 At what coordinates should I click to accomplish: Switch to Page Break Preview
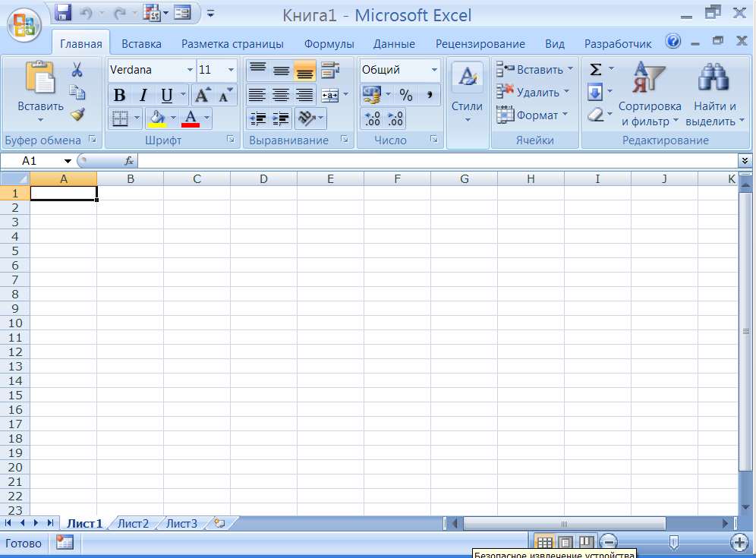coord(586,543)
